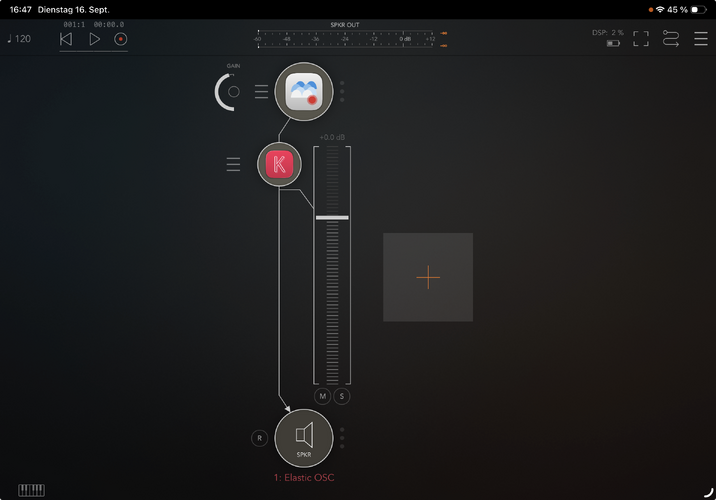
Task: Mute the channel with M button
Action: click(322, 396)
